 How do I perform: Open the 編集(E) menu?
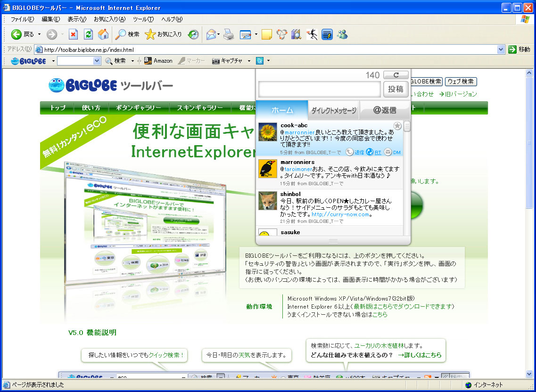[50, 19]
